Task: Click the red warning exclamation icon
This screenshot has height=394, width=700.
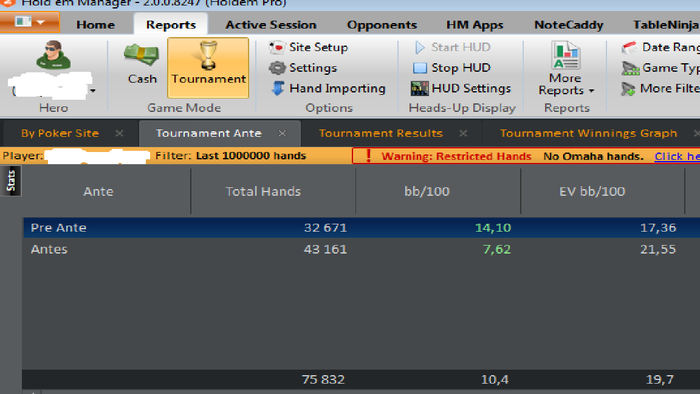Action: point(368,155)
